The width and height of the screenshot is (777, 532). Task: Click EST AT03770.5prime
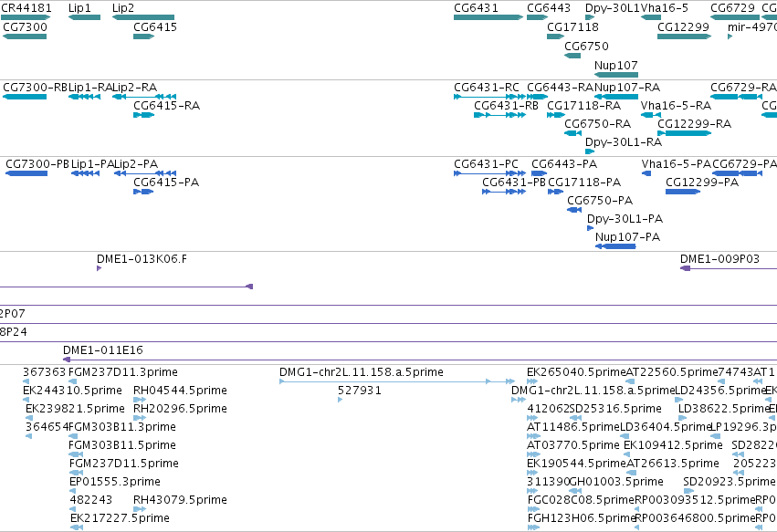click(x=573, y=445)
